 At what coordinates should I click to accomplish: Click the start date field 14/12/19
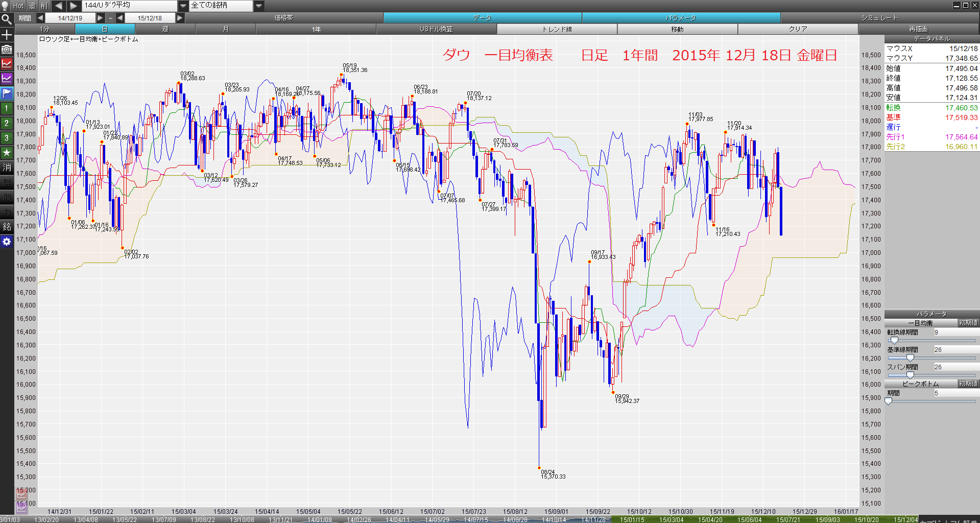click(x=70, y=18)
